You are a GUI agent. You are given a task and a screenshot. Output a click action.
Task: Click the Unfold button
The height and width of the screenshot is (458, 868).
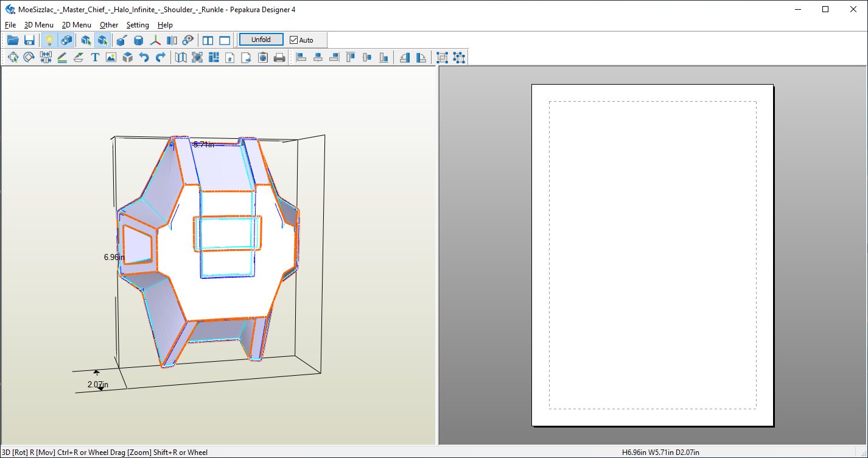261,40
